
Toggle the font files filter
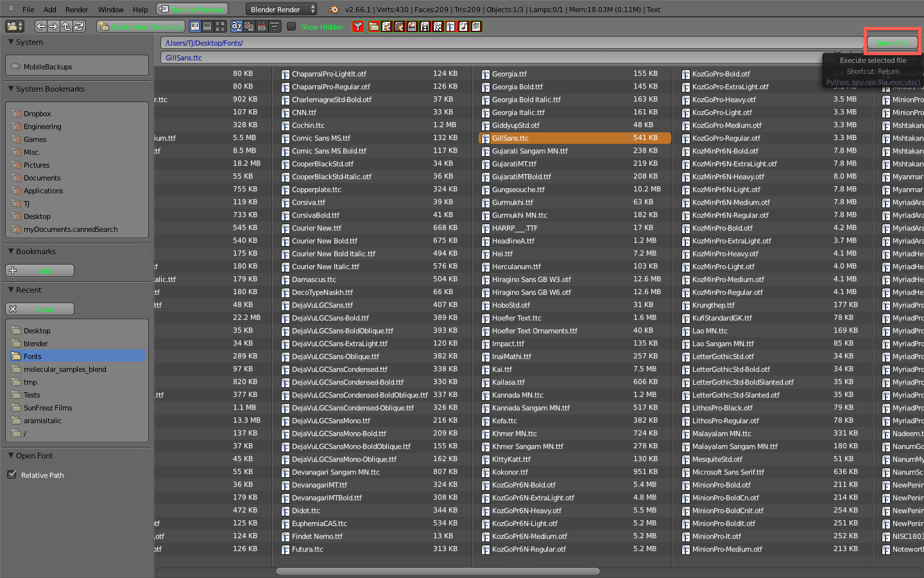point(450,26)
